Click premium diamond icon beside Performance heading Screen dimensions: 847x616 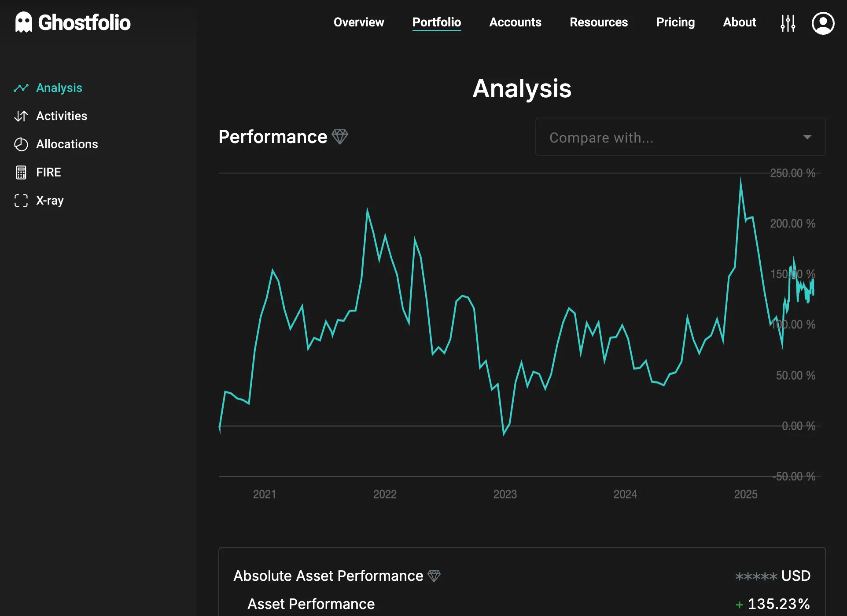[x=340, y=136]
